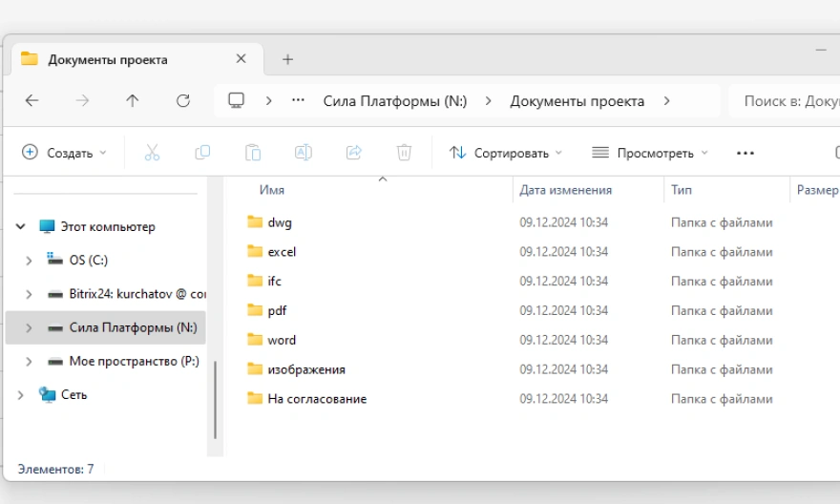This screenshot has width=840, height=504.
Task: Click chevron after computer icon in address bar
Action: pos(269,100)
